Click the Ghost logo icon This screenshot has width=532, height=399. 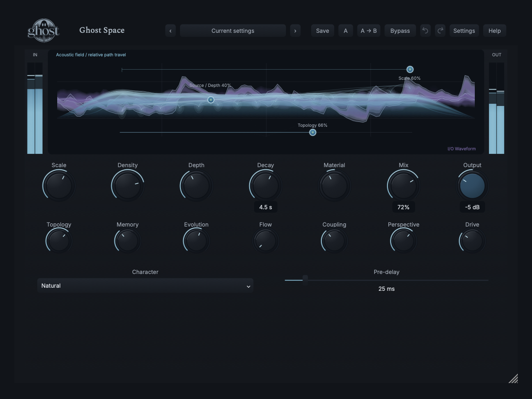(43, 31)
